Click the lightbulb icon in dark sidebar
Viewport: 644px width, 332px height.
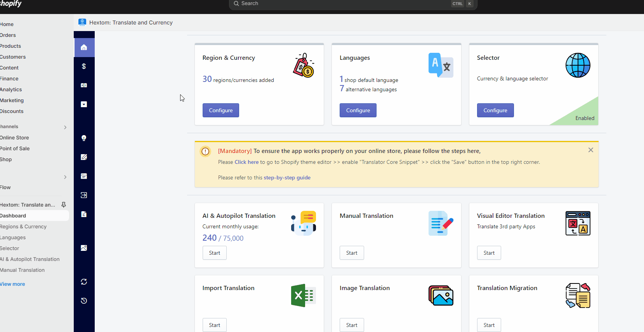[84, 138]
